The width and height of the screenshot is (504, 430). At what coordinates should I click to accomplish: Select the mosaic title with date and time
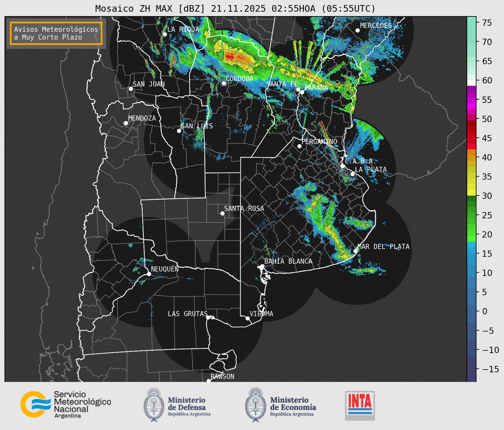[x=235, y=9]
